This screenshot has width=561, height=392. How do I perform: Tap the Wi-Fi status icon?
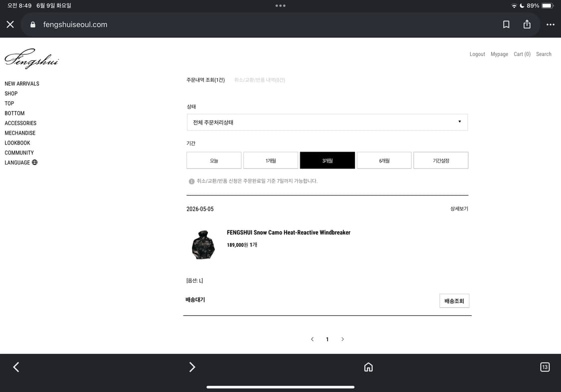pos(514,5)
